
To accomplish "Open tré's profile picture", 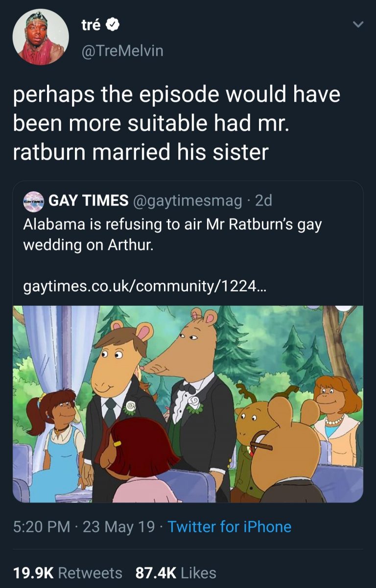I will 41,37.
